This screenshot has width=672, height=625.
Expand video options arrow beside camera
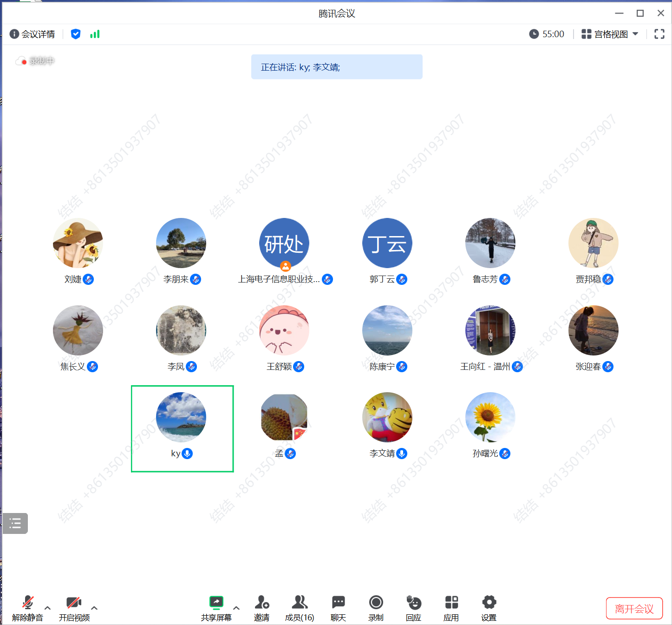coord(94,608)
